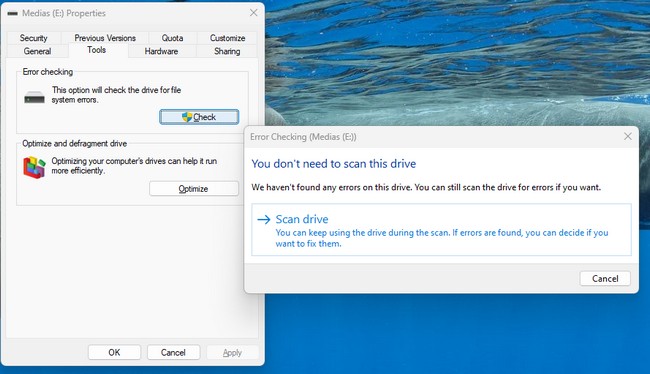The image size is (650, 374).
Task: Click the "Error checking" group label
Action: [x=48, y=72]
